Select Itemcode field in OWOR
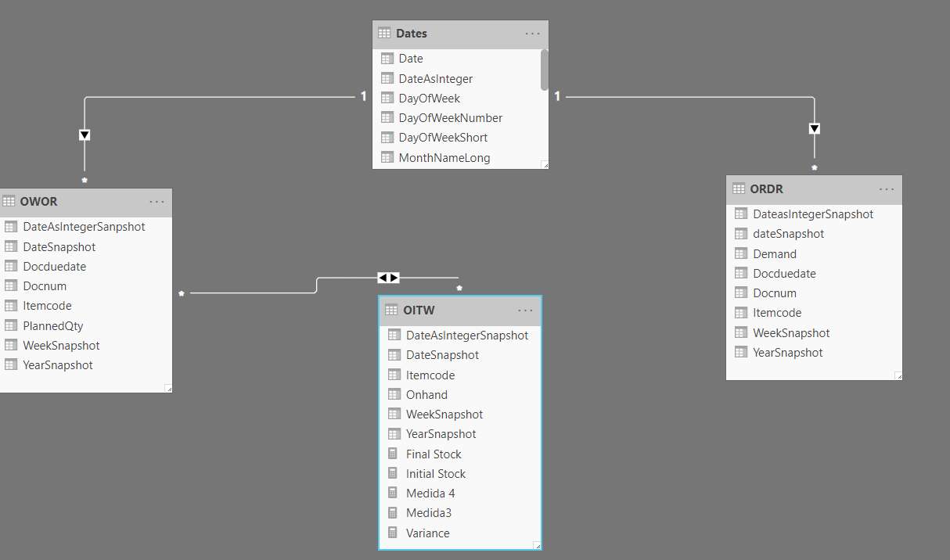Image resolution: width=950 pixels, height=560 pixels. tap(85, 306)
